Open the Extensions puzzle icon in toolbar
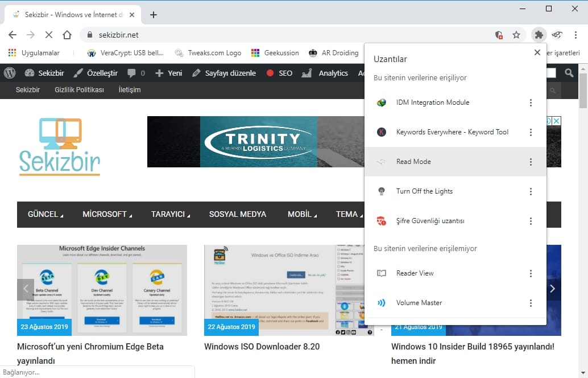The width and height of the screenshot is (588, 378). coord(539,35)
